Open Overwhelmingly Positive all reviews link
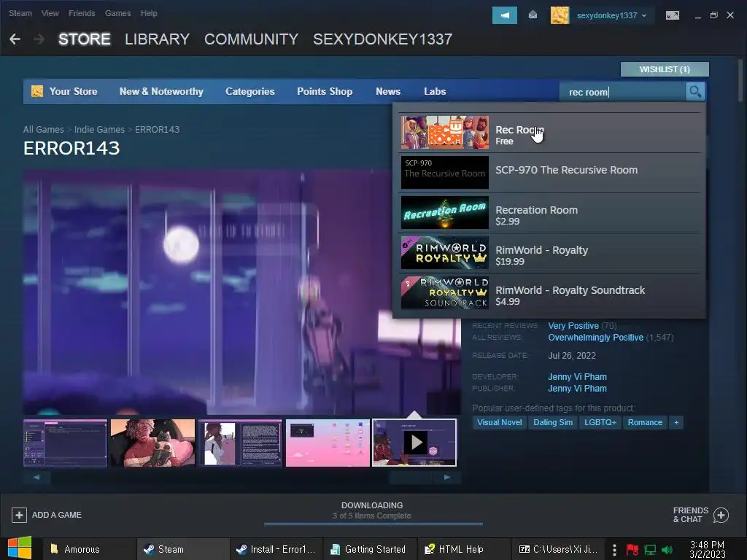 tap(595, 337)
